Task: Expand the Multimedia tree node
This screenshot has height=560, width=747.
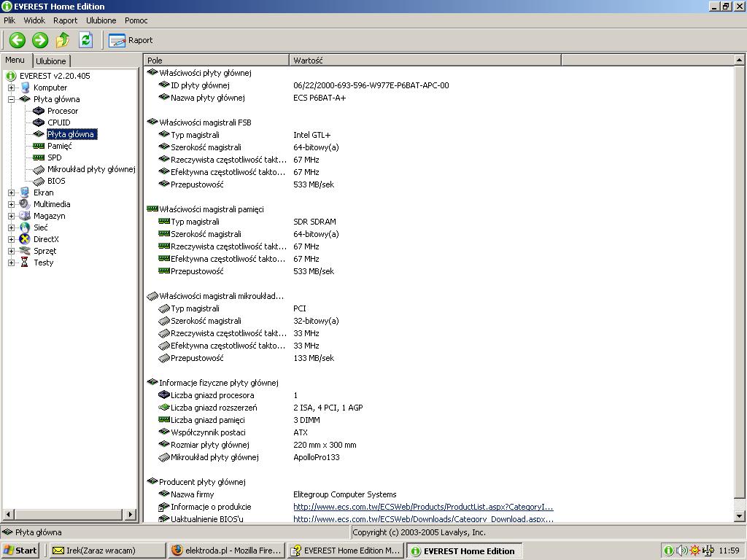Action: coord(11,204)
